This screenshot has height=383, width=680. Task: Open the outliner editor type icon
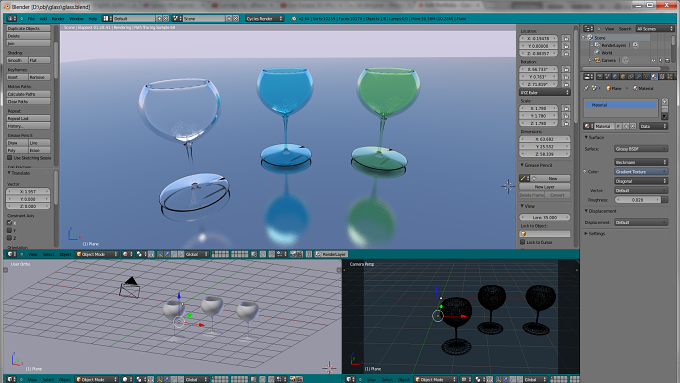click(x=588, y=29)
